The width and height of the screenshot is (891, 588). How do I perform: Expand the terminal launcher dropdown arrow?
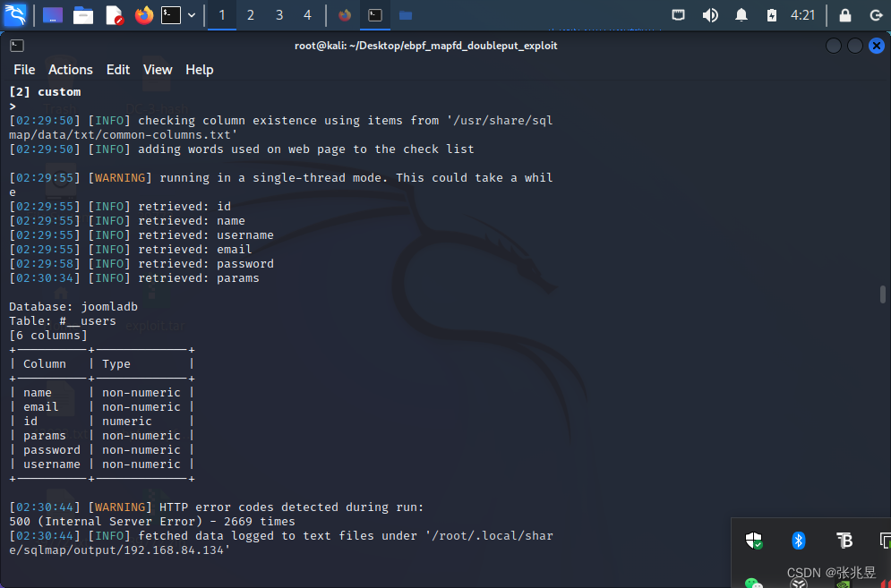191,14
